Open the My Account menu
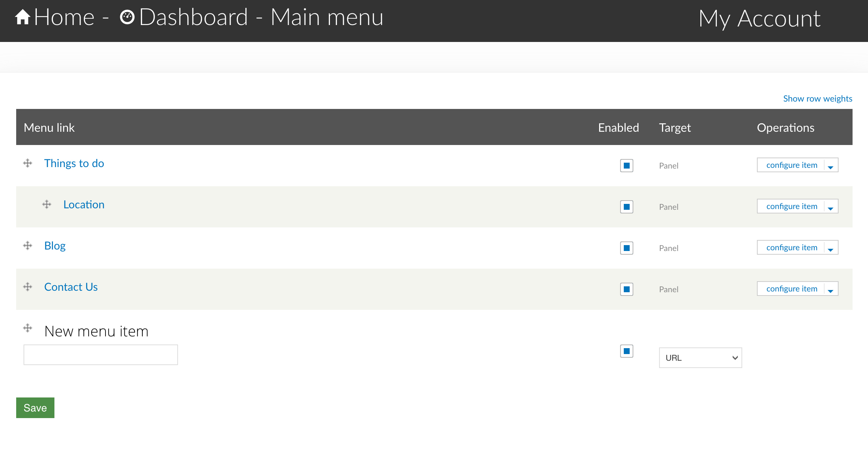Image resolution: width=868 pixels, height=449 pixels. [x=759, y=18]
